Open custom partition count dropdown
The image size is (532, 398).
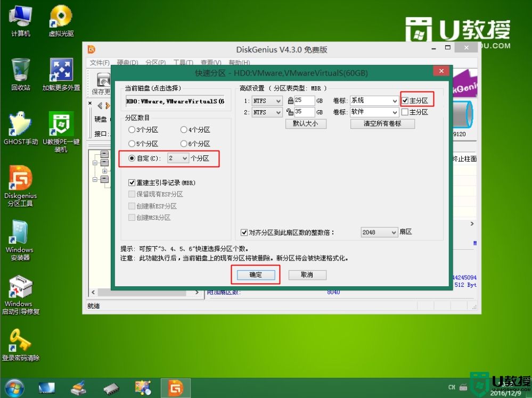click(178, 159)
